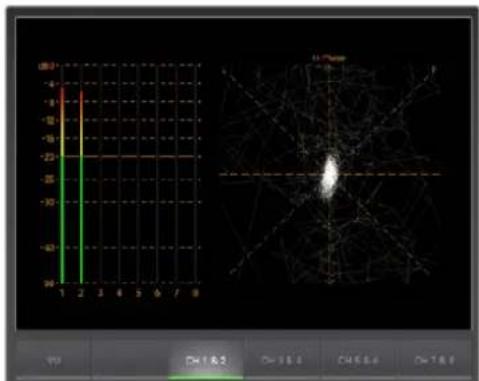479x381 pixels.
Task: Click the -20 level scale label
Action: (48, 157)
